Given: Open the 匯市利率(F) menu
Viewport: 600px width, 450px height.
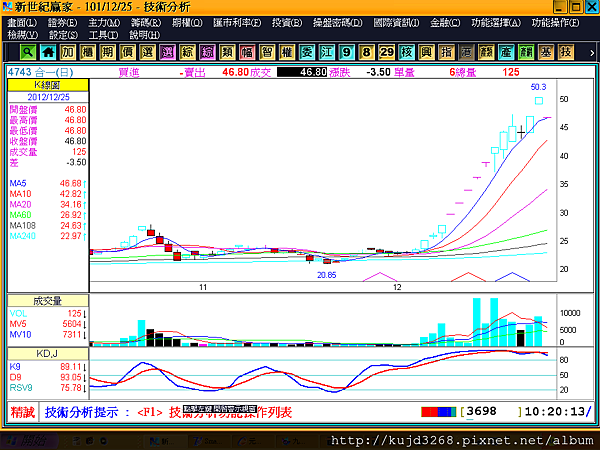Looking at the screenshot, I should pyautogui.click(x=237, y=23).
